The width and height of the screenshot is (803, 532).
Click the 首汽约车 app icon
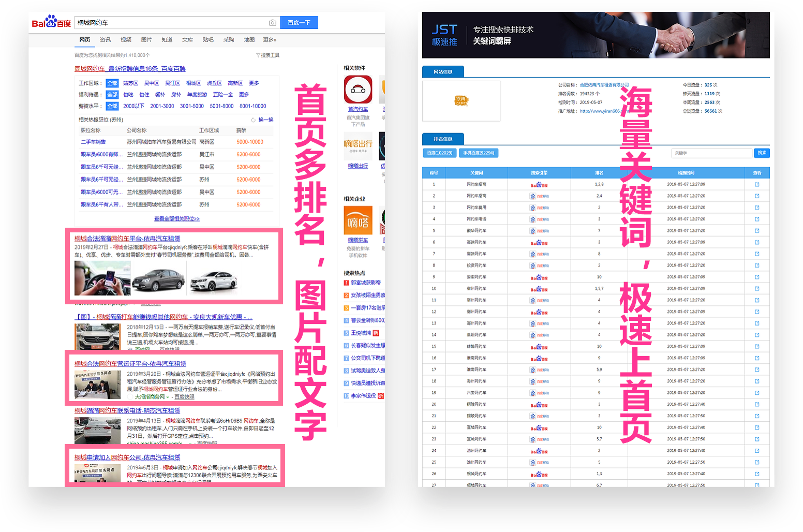[x=358, y=90]
